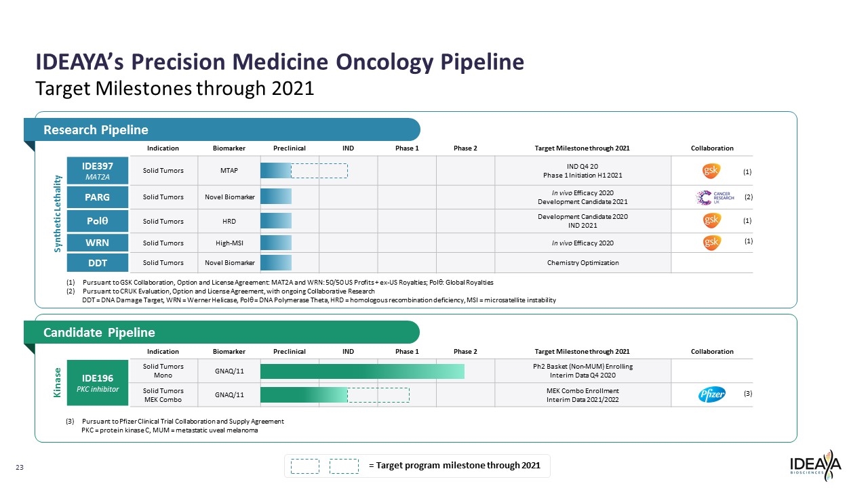The image size is (868, 488).
Task: Click 'Solid Tumors Mono' indication cell
Action: pyautogui.click(x=163, y=371)
